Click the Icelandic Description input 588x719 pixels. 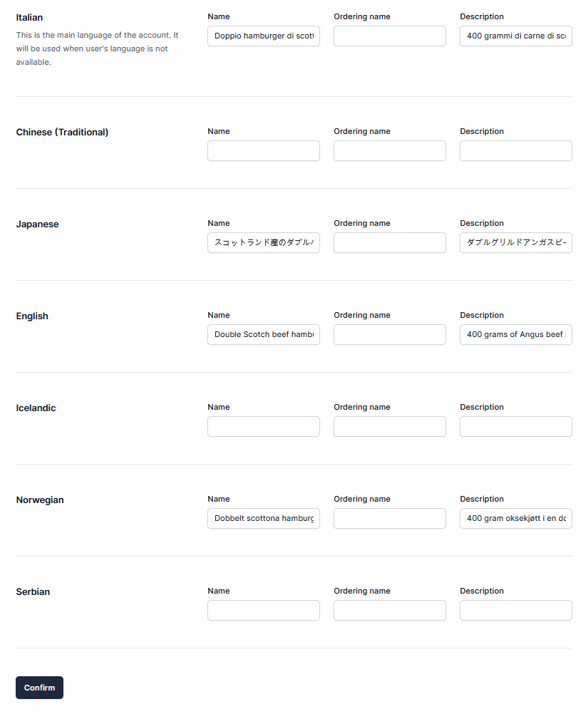point(516,426)
